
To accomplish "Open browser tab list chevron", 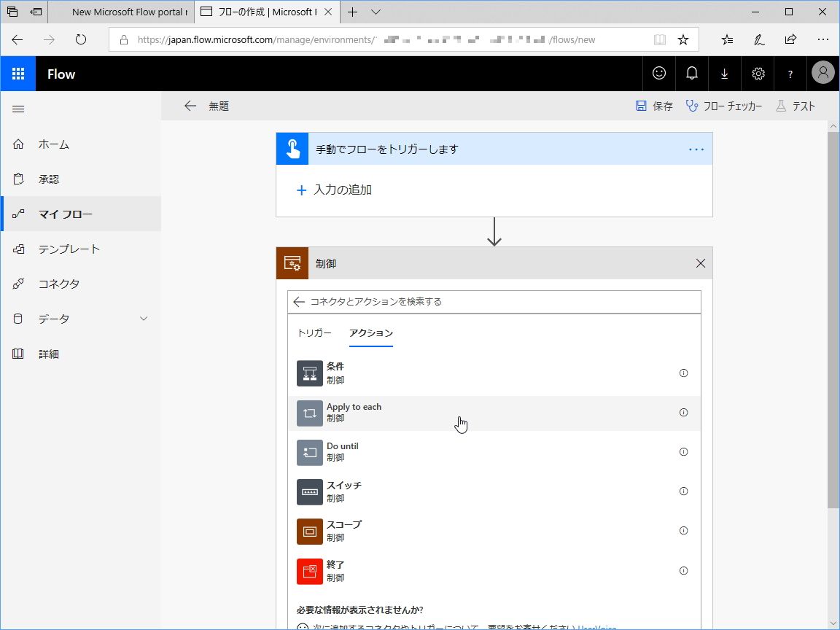I will 376,12.
